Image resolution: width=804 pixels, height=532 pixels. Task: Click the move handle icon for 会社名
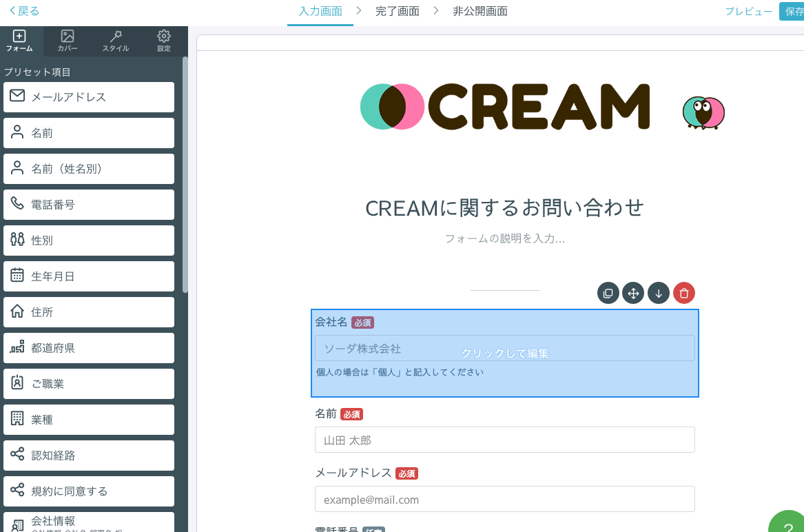click(633, 294)
